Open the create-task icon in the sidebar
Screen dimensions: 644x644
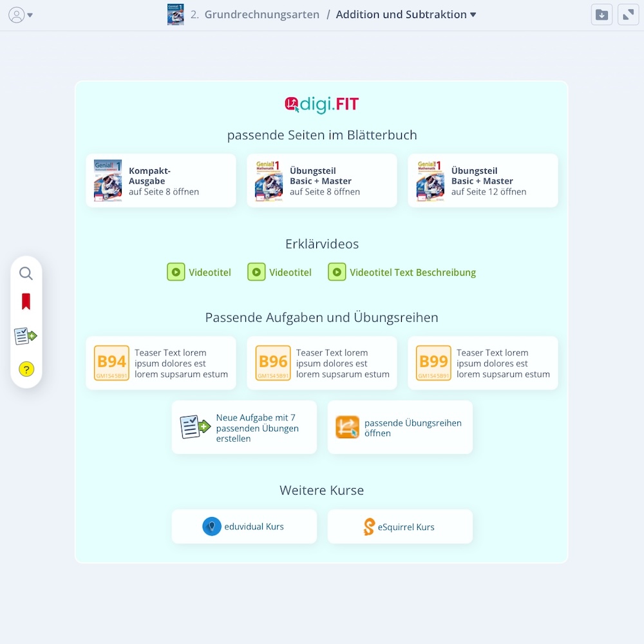26,335
